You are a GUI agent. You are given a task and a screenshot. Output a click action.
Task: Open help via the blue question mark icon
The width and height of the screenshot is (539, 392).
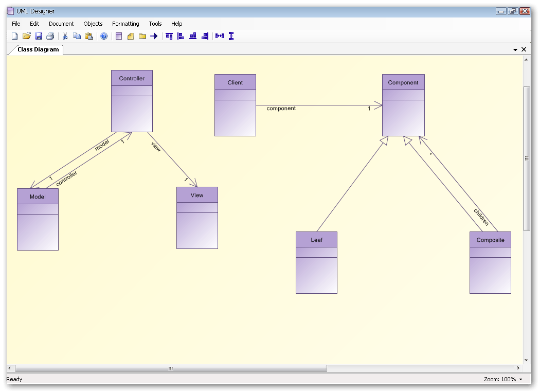click(x=104, y=36)
